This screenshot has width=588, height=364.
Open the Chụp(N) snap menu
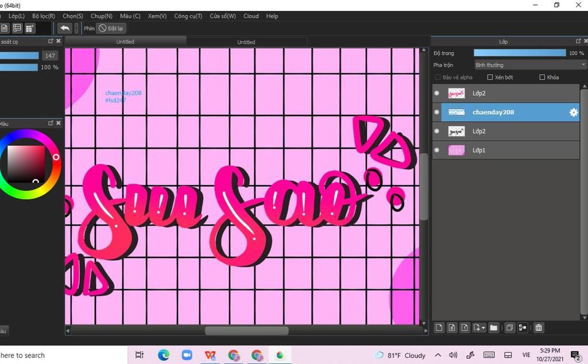pos(101,16)
